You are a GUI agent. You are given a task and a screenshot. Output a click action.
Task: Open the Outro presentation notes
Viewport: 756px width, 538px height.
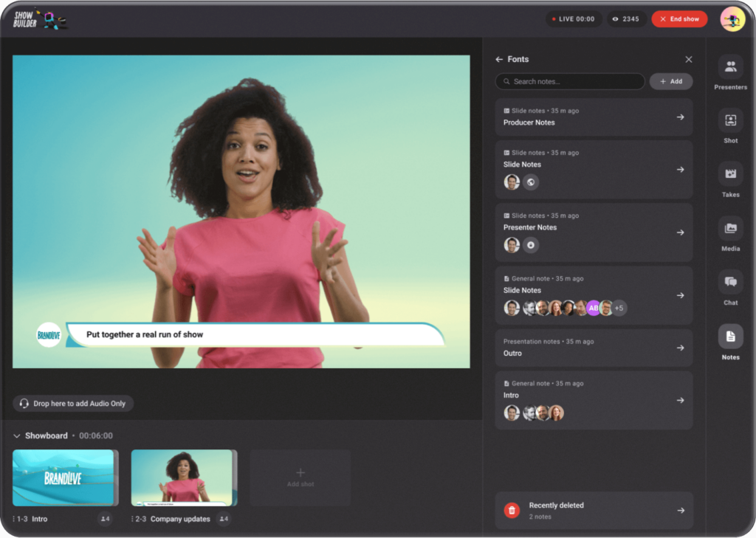point(594,348)
